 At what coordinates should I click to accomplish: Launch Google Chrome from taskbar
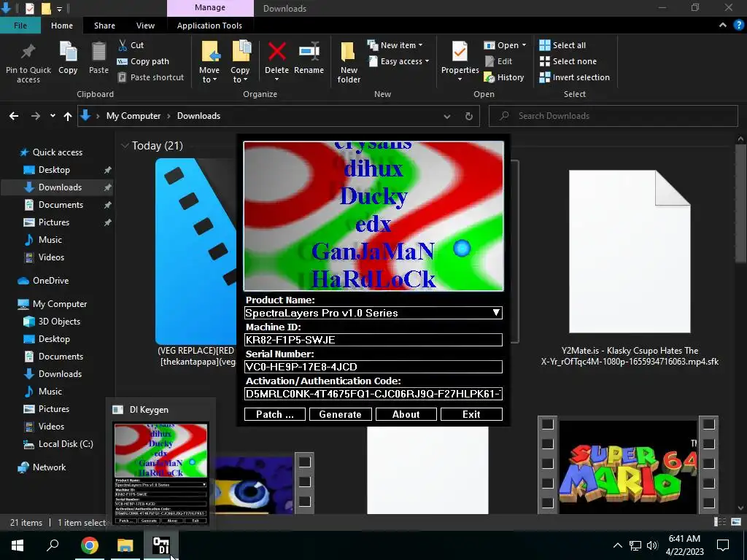(x=89, y=545)
